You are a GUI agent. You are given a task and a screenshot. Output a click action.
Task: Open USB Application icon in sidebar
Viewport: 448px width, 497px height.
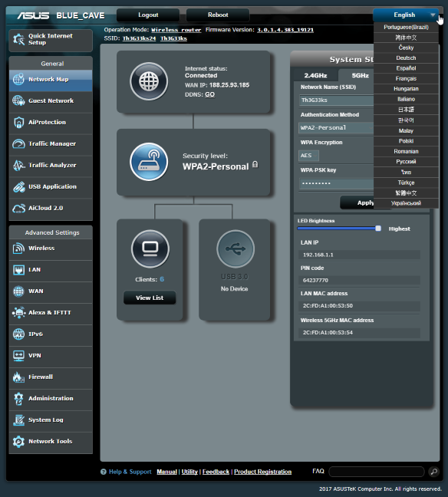pos(18,186)
